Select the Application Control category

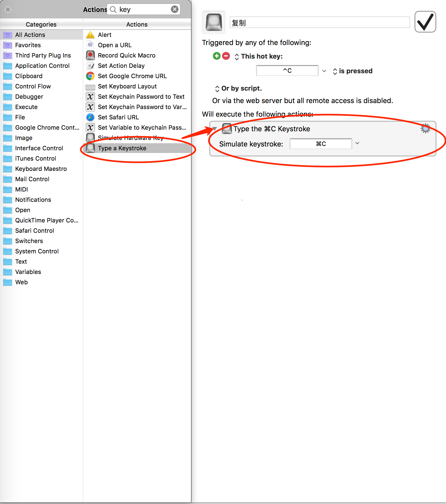click(x=42, y=66)
